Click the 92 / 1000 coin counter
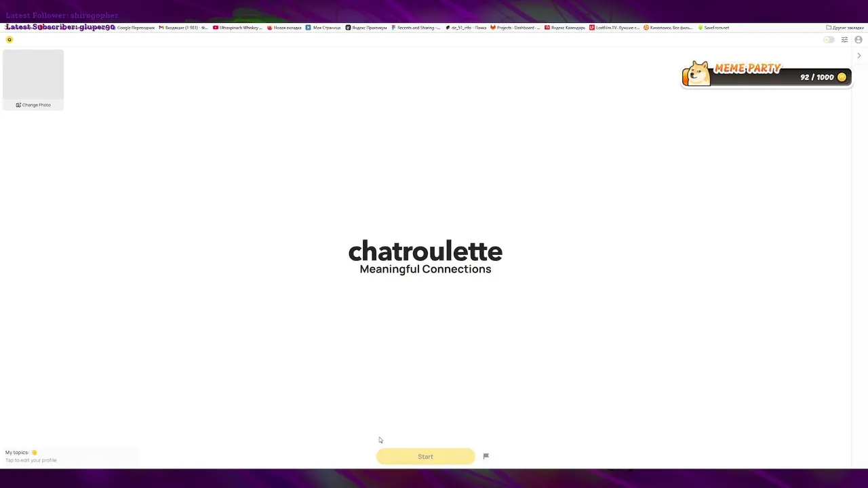The height and width of the screenshot is (488, 868). (x=823, y=77)
